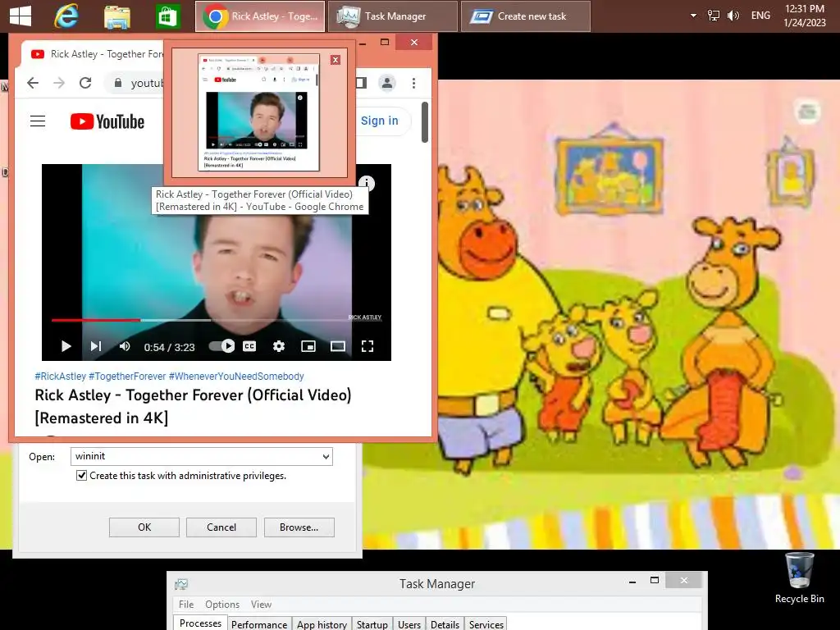The height and width of the screenshot is (630, 840).
Task: Mute the video player volume
Action: [x=125, y=346]
